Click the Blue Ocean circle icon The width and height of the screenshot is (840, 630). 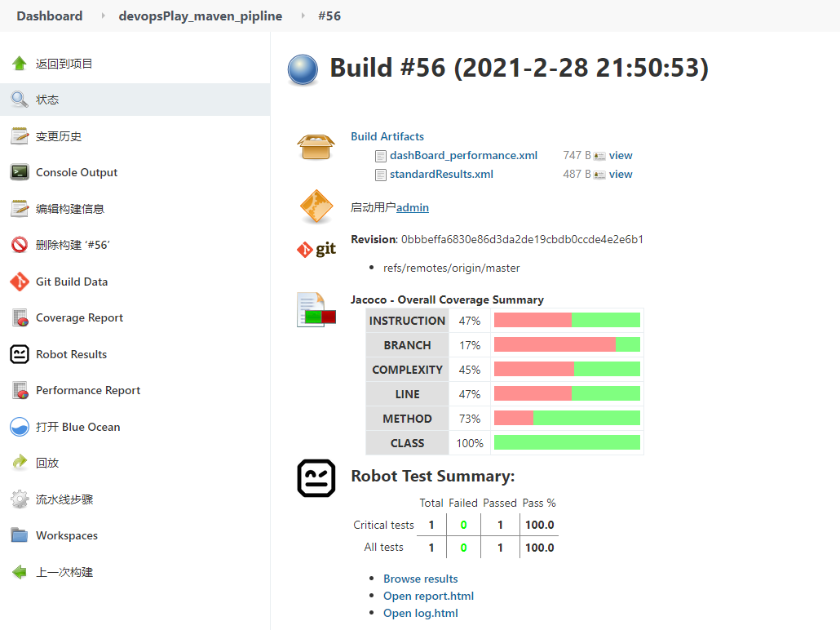(20, 427)
